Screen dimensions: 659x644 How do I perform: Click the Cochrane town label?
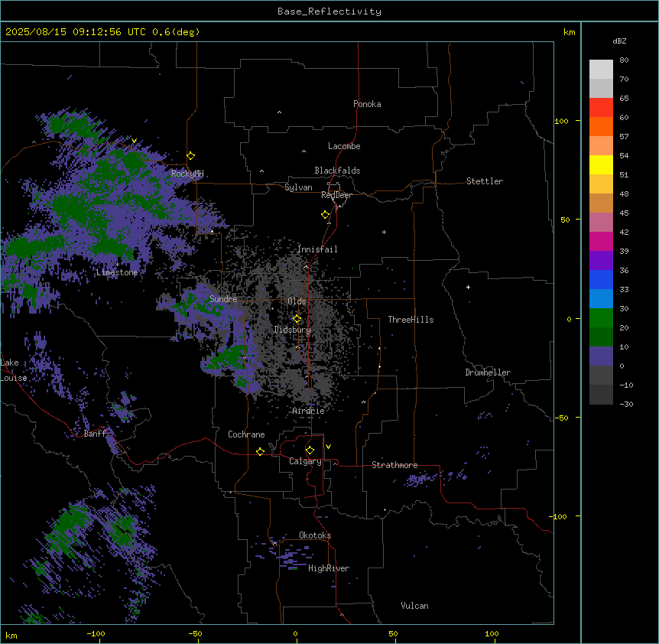(246, 434)
